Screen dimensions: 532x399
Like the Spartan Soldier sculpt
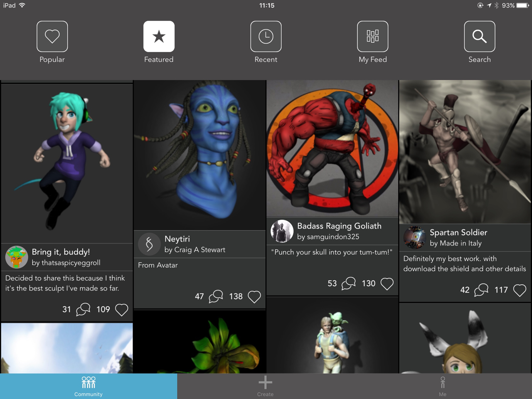520,290
